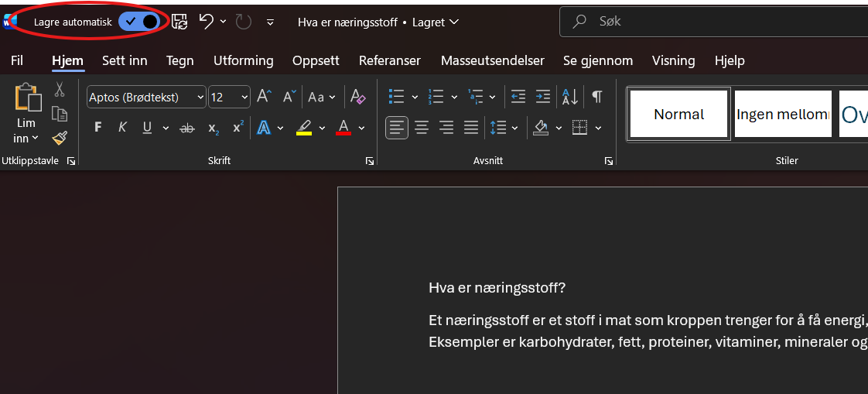Open the font name dropdown Aptos
Image resolution: width=868 pixels, height=394 pixels.
[200, 97]
